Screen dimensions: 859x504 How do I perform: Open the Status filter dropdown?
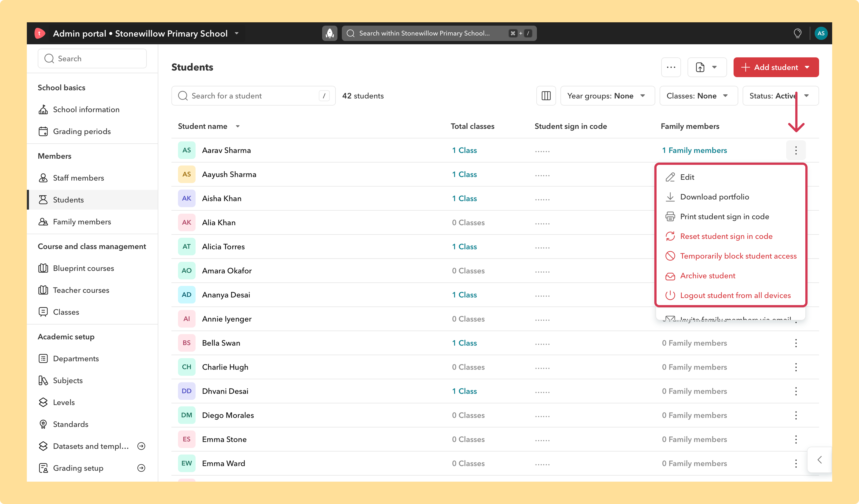[x=780, y=96]
